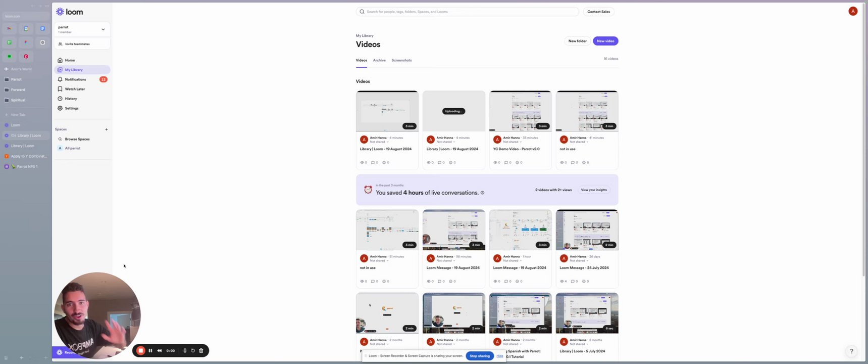Image resolution: width=868 pixels, height=364 pixels.
Task: Pause the Loom recording
Action: (x=150, y=351)
